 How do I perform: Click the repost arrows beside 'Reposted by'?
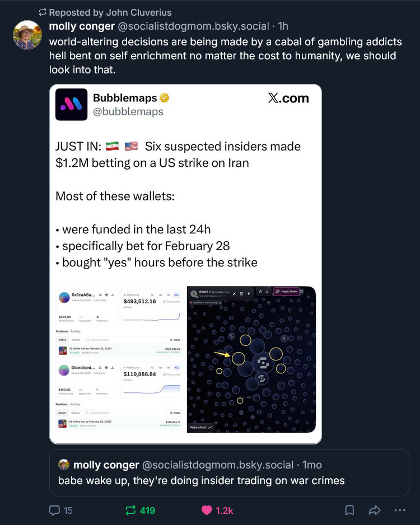coord(42,12)
